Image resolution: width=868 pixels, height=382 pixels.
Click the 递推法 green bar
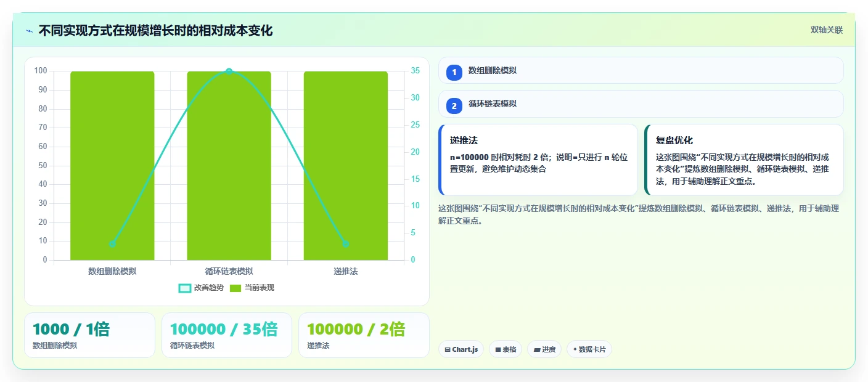(x=346, y=166)
